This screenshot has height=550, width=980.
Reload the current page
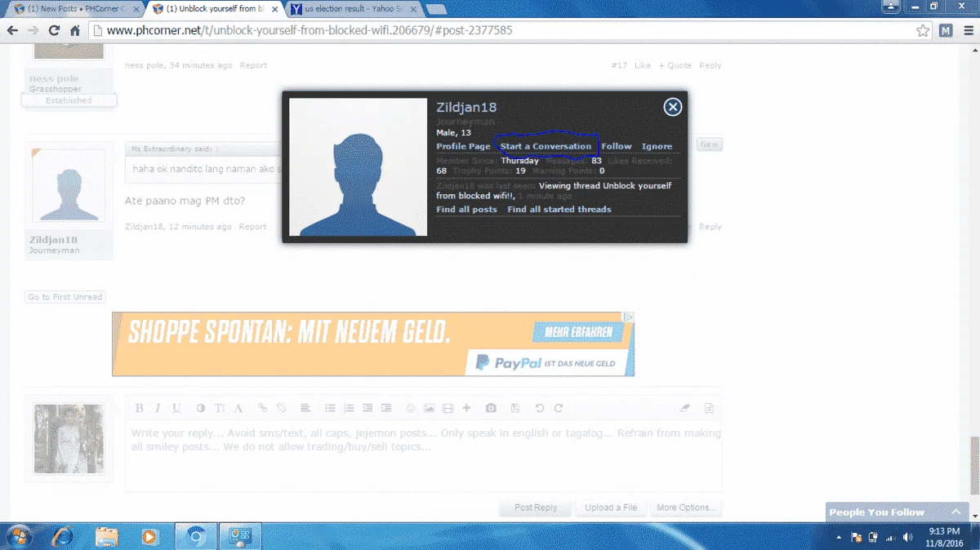tap(54, 31)
